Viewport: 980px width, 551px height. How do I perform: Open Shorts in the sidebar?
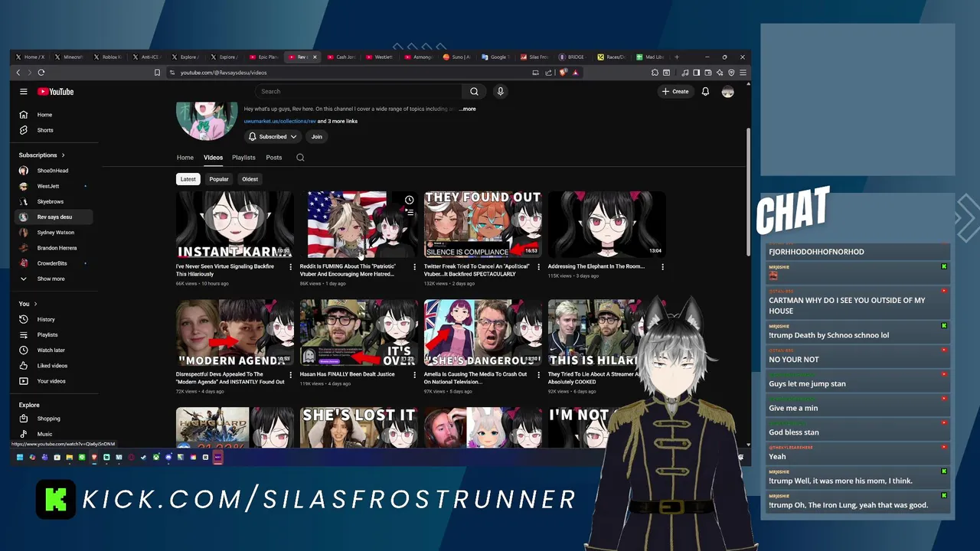tap(55, 130)
